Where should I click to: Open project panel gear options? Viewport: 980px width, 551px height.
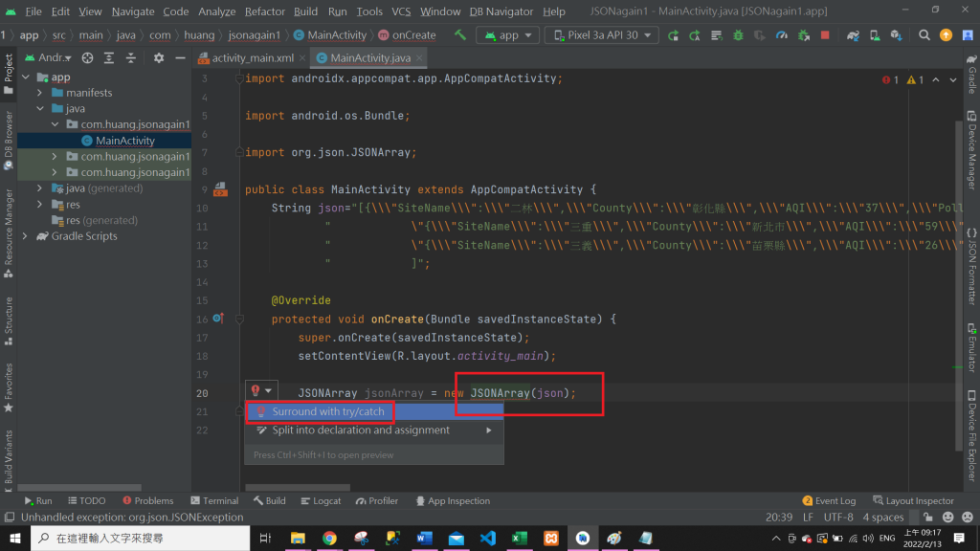coord(159,57)
